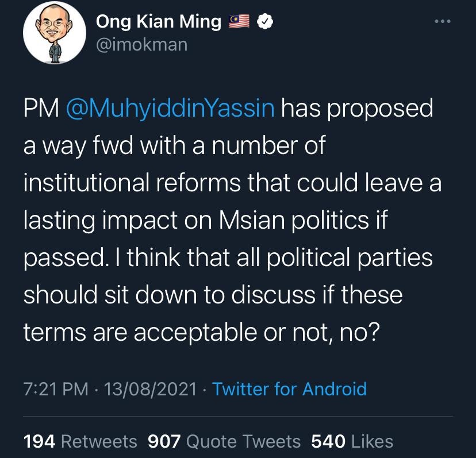The height and width of the screenshot is (458, 476).
Task: View the 194 Retweets list
Action: point(80,441)
